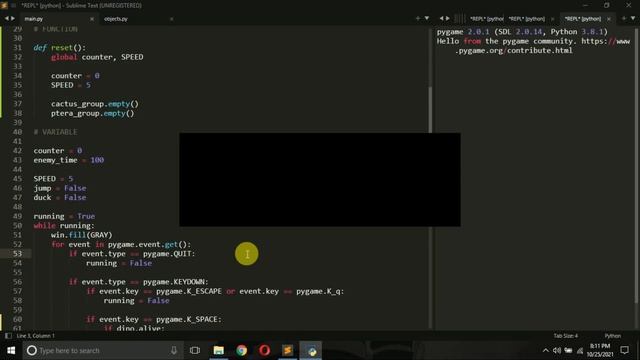Click 'pygame 2.0.1' REPL output line
640x360 pixels.
coord(522,31)
